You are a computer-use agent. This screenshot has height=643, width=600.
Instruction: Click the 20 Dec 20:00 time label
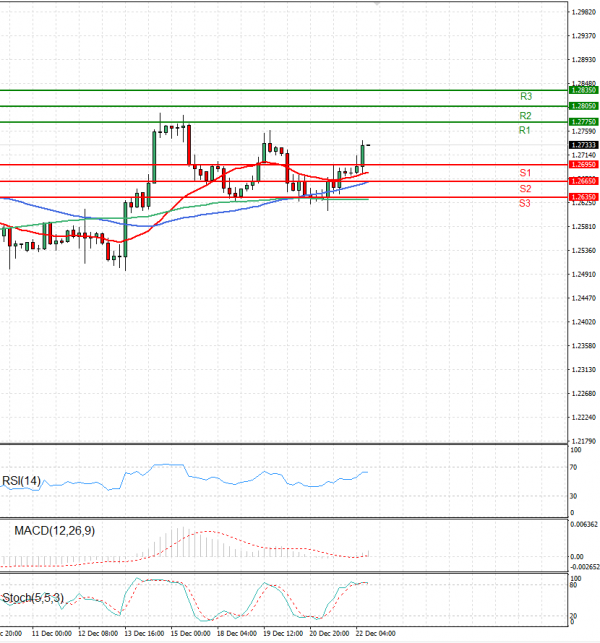[x=329, y=633]
